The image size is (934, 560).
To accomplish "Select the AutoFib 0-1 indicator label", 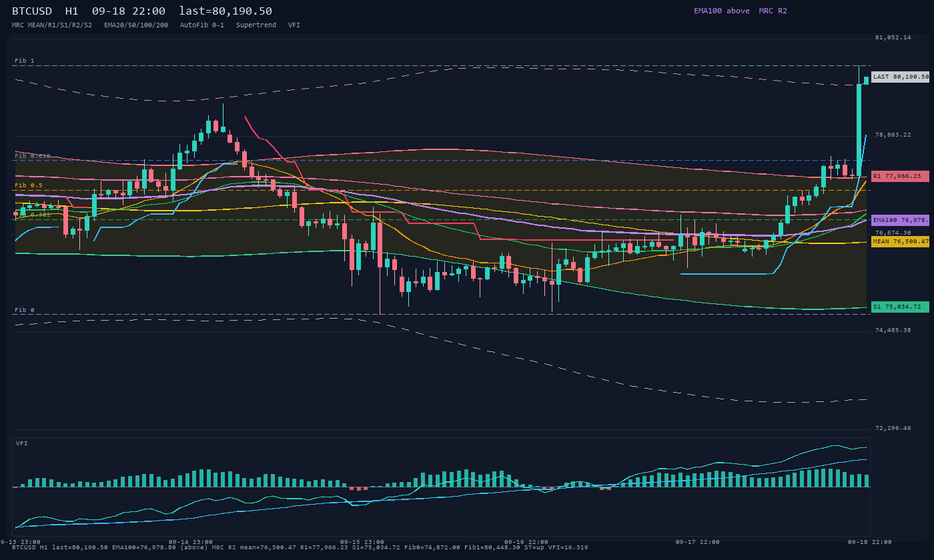I will [202, 25].
